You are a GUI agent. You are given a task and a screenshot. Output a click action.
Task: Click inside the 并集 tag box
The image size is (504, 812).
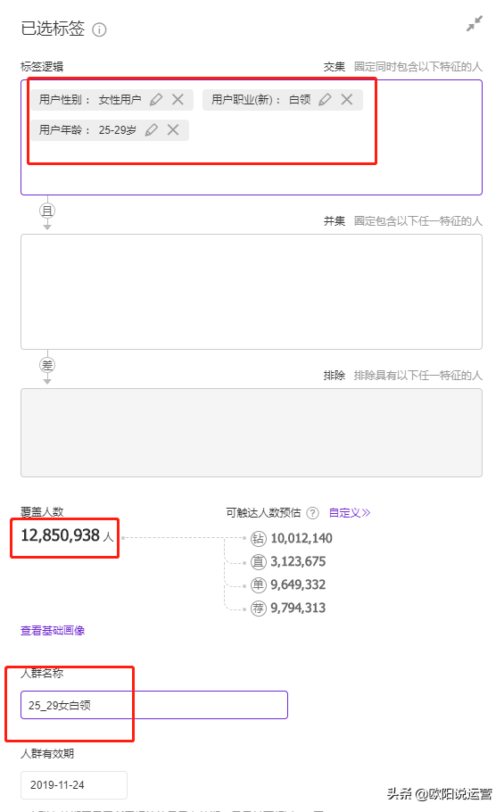point(252,292)
